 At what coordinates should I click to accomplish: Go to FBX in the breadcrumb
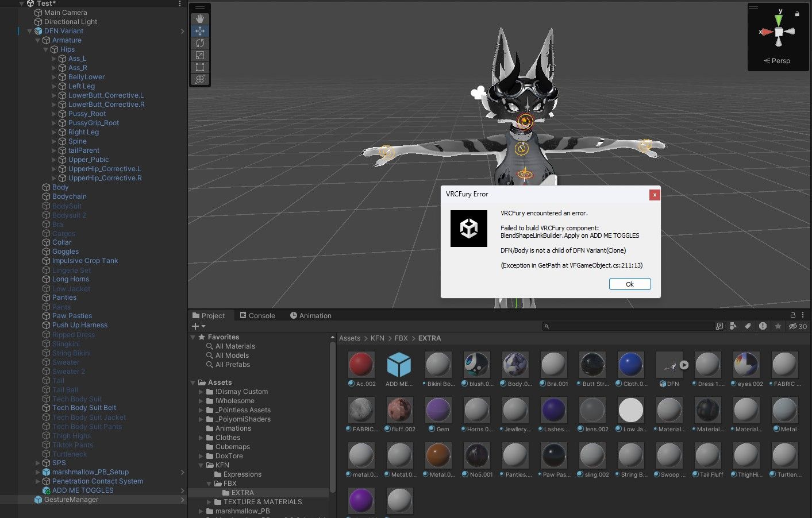click(401, 338)
